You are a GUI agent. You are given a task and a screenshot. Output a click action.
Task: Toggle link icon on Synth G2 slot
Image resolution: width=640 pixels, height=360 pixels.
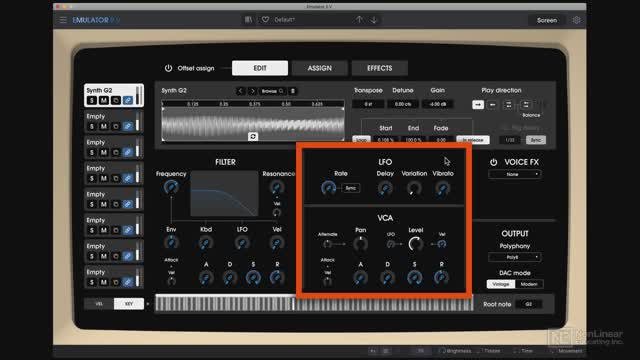pyautogui.click(x=128, y=100)
